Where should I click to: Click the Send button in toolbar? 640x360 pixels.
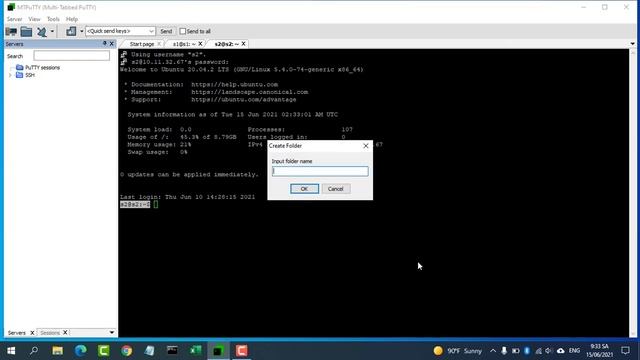(166, 31)
